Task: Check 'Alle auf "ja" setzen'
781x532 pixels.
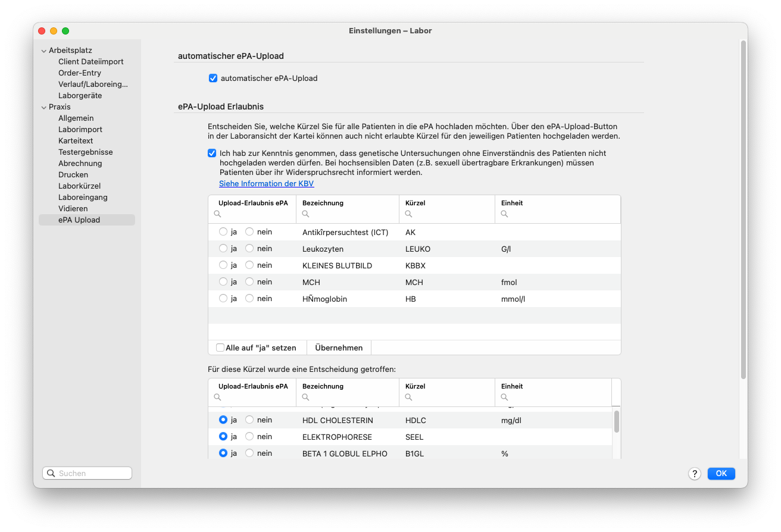Action: tap(220, 347)
